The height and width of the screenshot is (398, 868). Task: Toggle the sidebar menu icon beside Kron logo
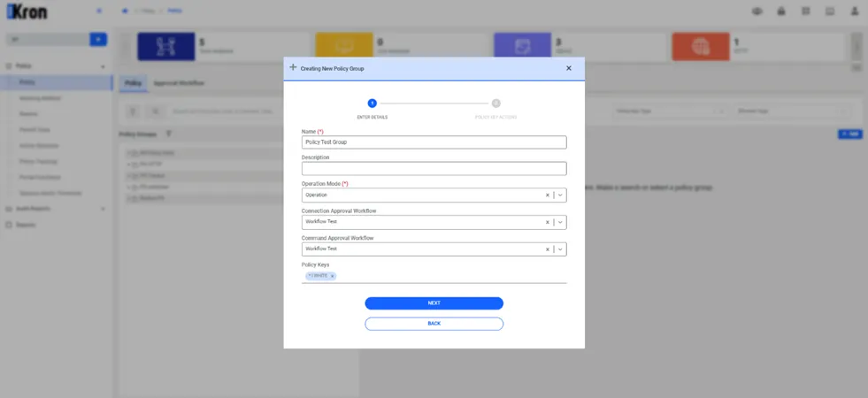click(99, 11)
